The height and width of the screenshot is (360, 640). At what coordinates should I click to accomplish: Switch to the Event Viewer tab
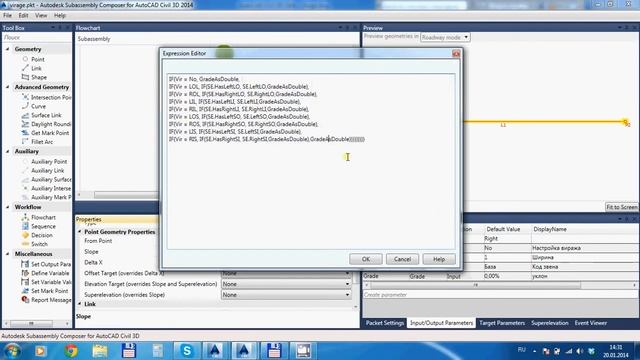(x=591, y=323)
